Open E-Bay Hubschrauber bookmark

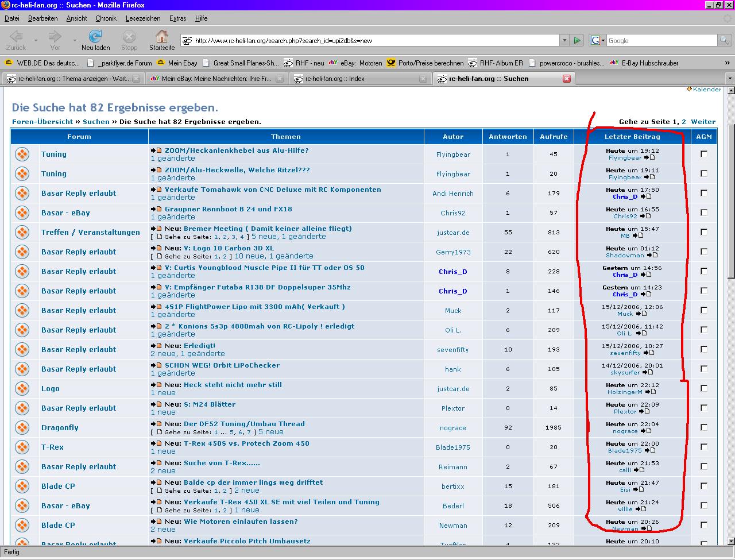click(644, 63)
